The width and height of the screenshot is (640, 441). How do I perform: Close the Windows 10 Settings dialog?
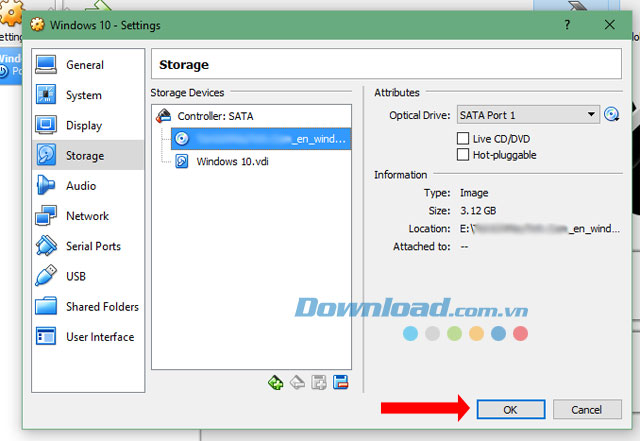coord(609,25)
